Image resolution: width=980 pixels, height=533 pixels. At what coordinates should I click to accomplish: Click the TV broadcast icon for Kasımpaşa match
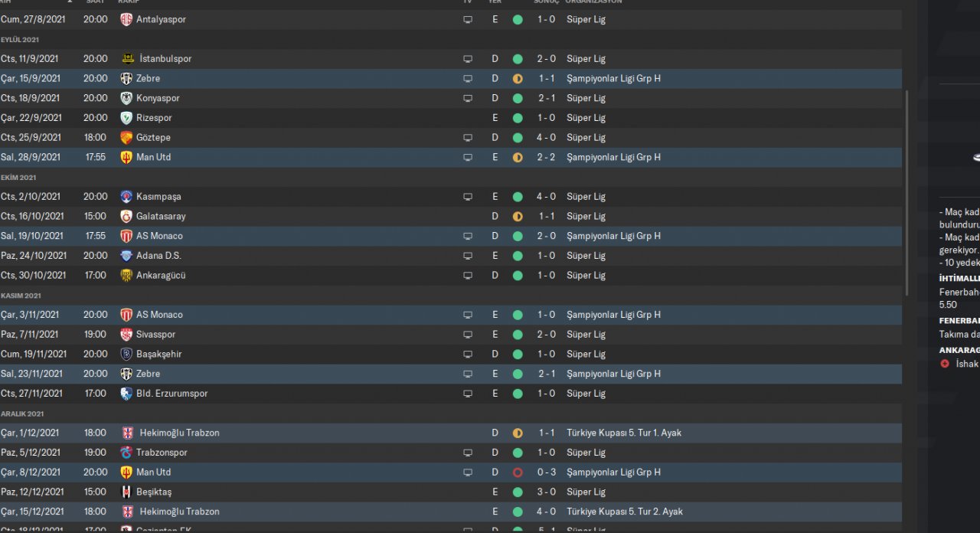point(468,197)
